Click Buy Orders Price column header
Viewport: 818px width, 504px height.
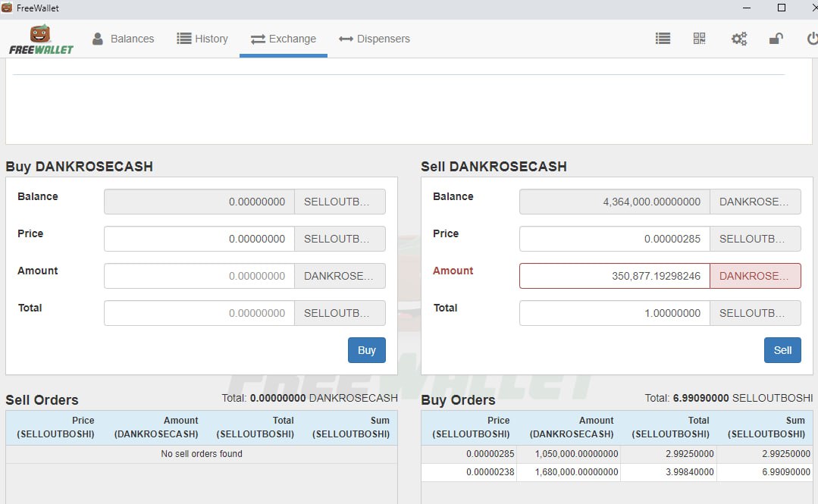click(471, 427)
